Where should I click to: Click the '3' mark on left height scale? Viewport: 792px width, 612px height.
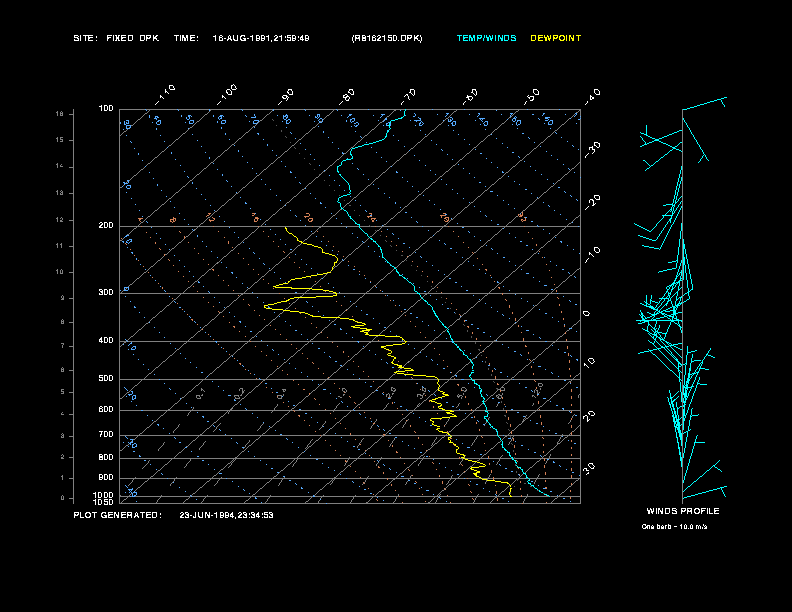62,435
